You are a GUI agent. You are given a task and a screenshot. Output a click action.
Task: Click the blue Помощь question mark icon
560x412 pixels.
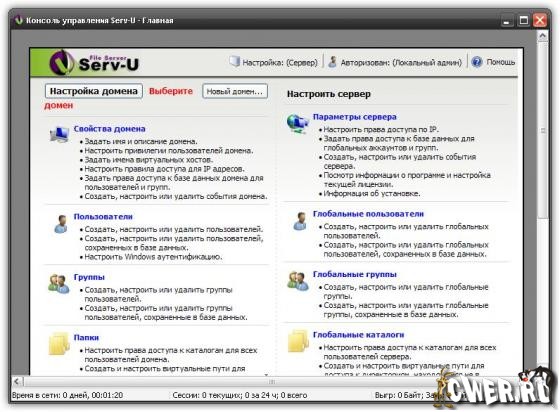(477, 62)
